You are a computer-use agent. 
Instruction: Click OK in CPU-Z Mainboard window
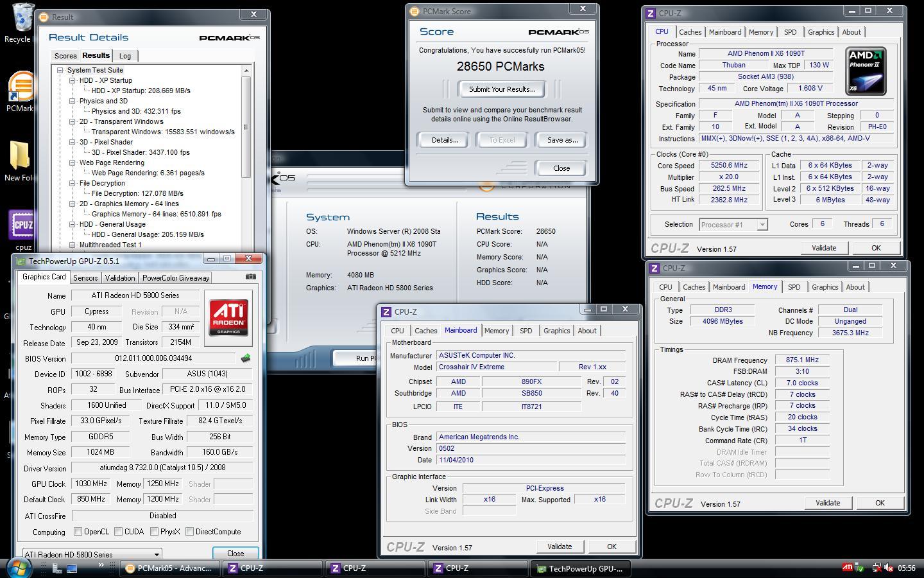tap(612, 547)
